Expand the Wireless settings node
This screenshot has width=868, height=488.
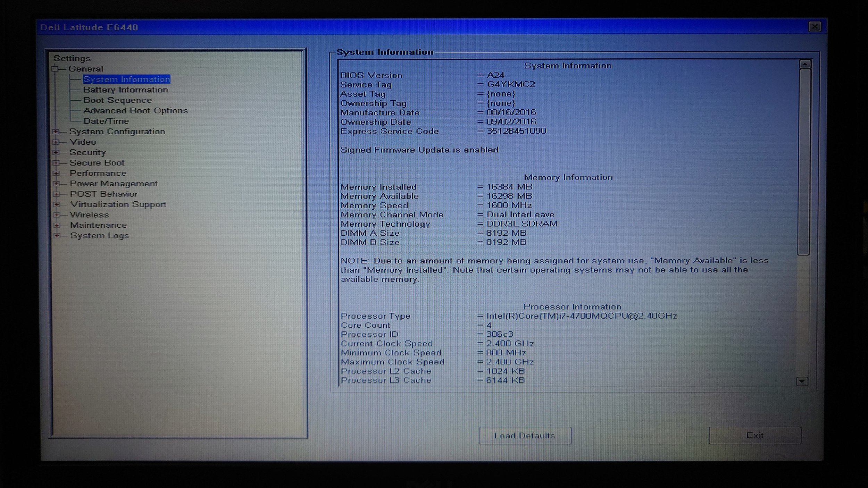point(57,215)
